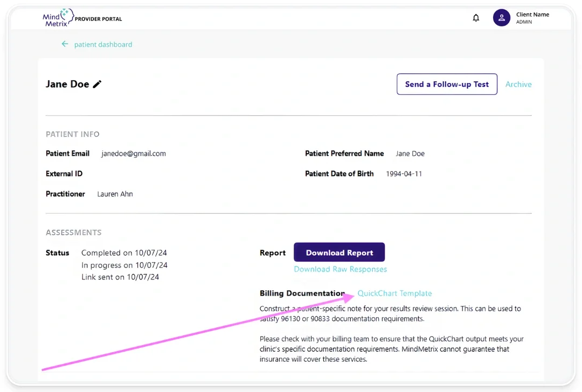
Task: Download the assessment report
Action: (339, 253)
